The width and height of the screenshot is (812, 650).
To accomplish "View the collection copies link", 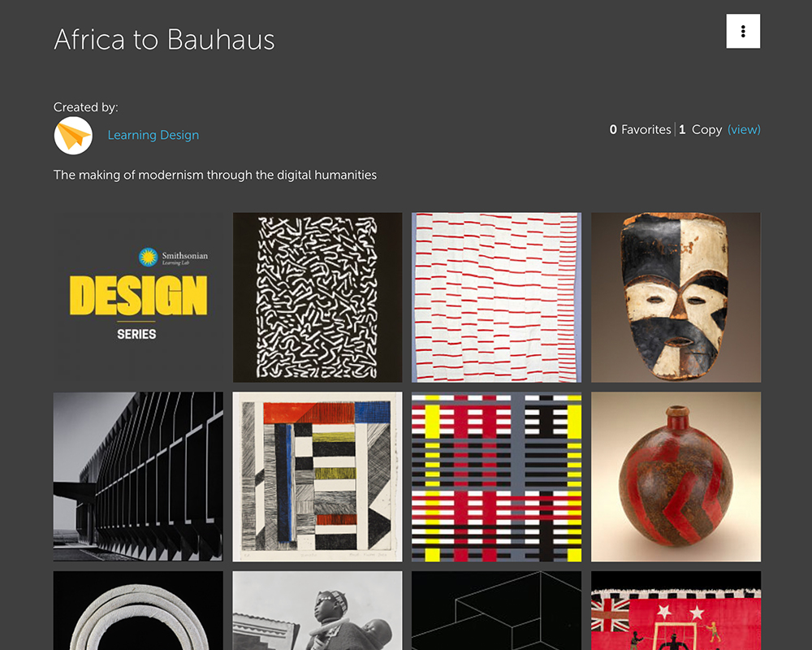I will pos(744,129).
